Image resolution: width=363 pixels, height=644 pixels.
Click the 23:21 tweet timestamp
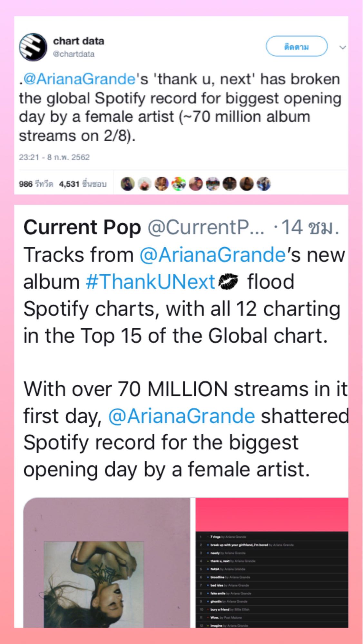coord(54,157)
